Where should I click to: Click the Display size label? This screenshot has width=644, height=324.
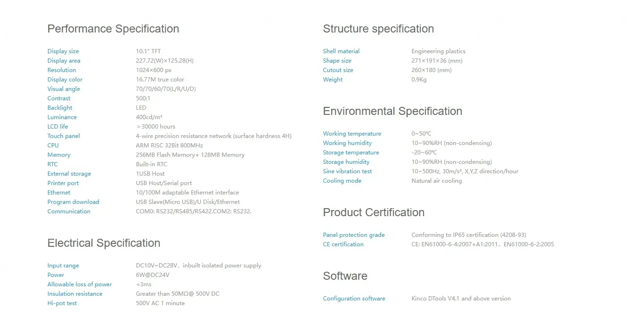63,51
